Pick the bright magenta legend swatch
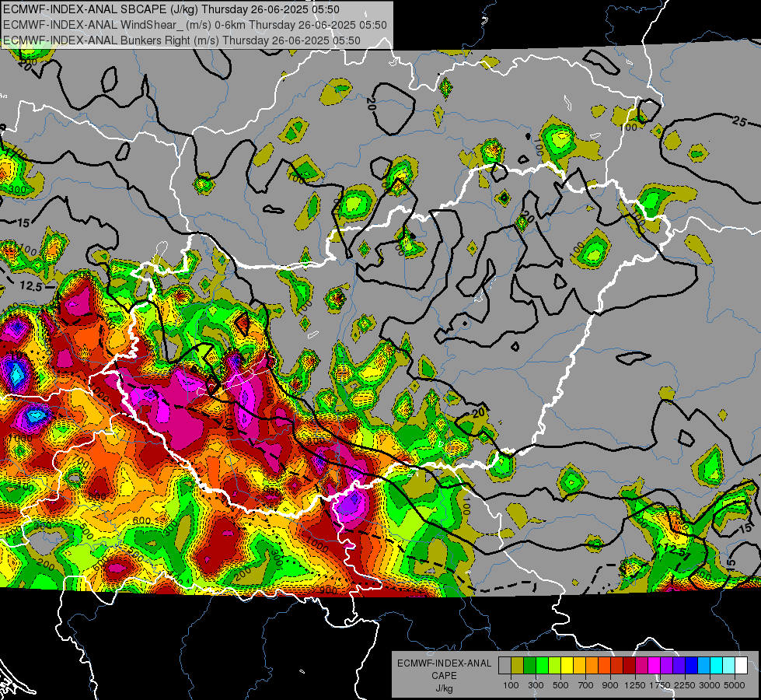761x700 pixels. click(x=655, y=666)
